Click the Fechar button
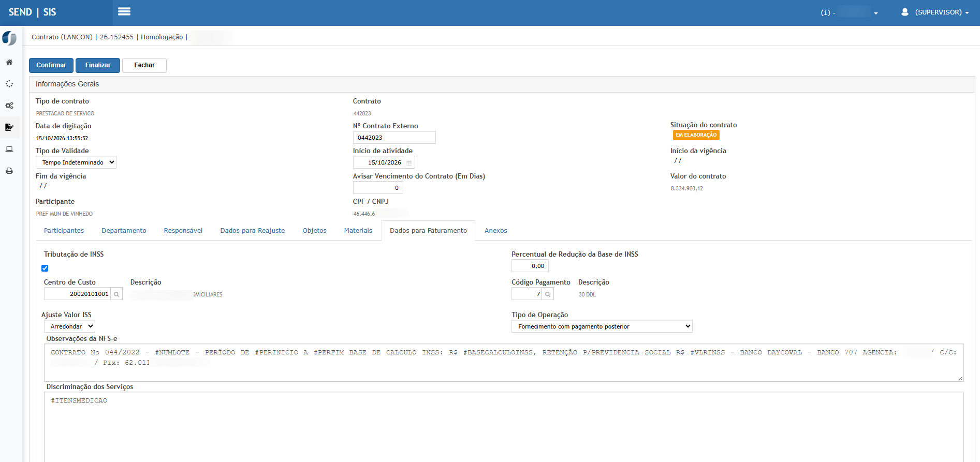 click(144, 65)
